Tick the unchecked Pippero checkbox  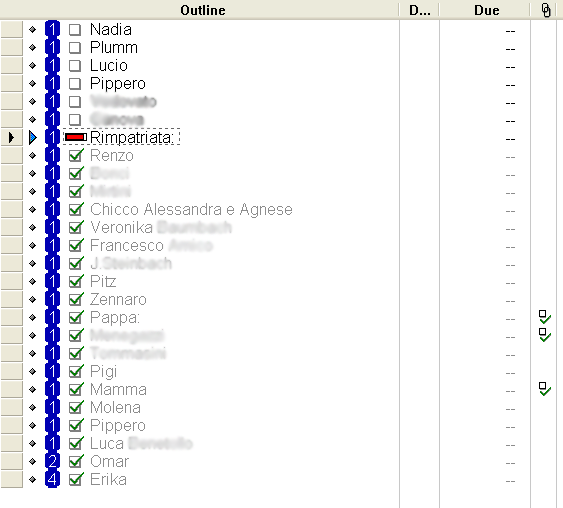[x=75, y=83]
